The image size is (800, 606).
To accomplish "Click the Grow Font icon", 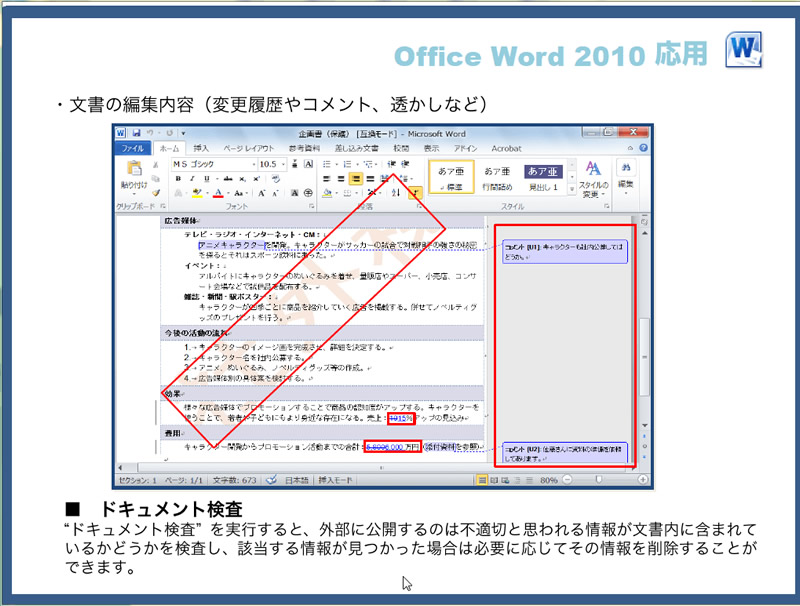I will (x=262, y=193).
